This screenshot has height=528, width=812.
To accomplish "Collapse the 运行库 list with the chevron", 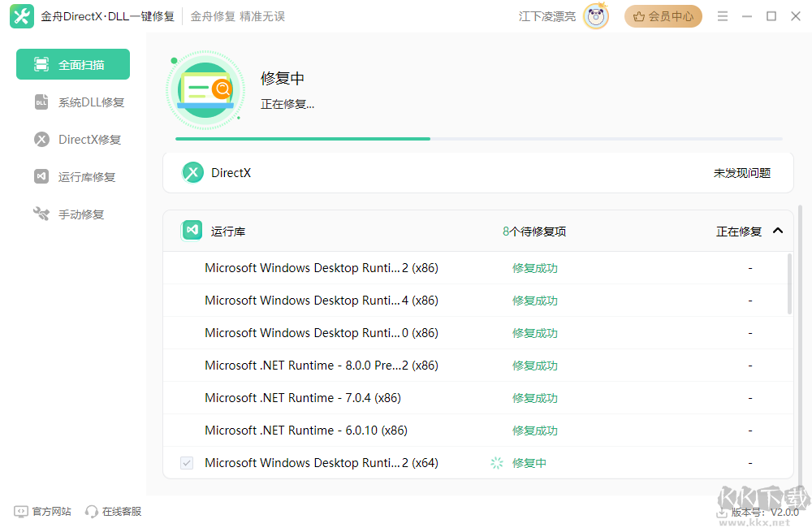I will pyautogui.click(x=778, y=230).
